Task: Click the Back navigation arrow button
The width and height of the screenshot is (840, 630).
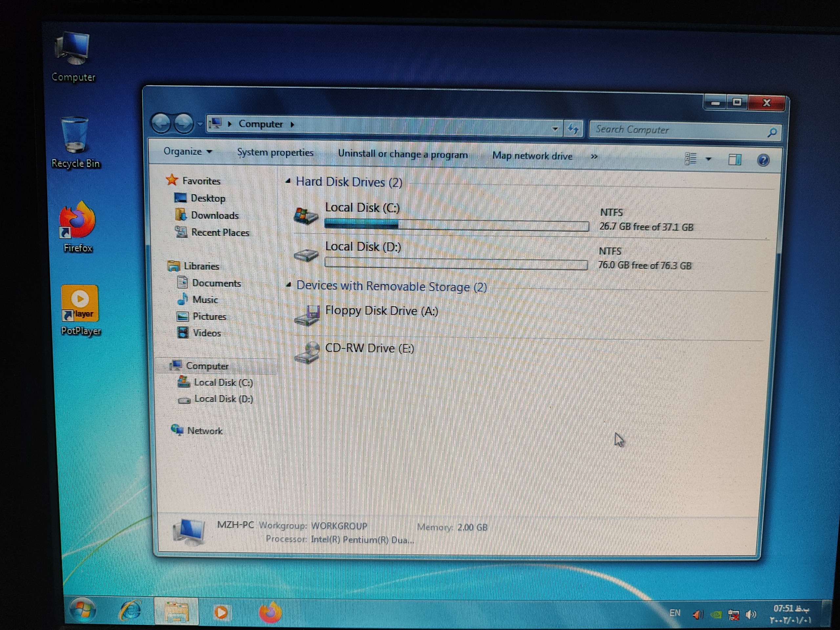Action: point(161,123)
